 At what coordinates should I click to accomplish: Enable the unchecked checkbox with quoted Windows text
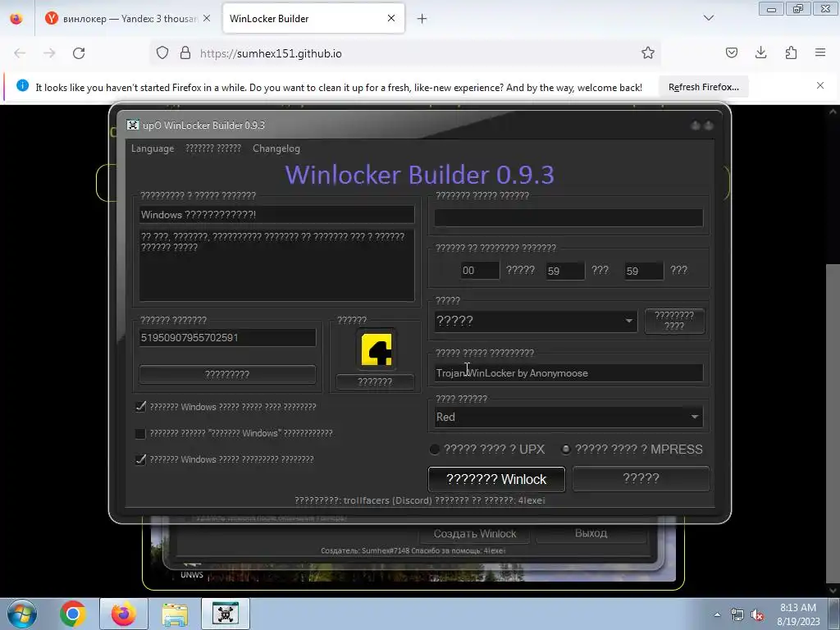pyautogui.click(x=140, y=433)
